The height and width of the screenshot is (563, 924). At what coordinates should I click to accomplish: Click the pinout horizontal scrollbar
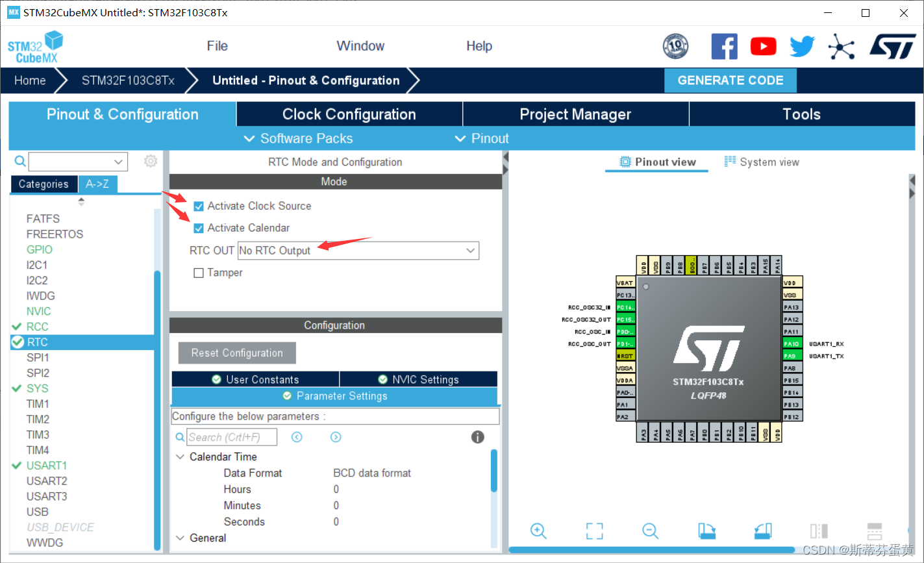[x=653, y=550]
